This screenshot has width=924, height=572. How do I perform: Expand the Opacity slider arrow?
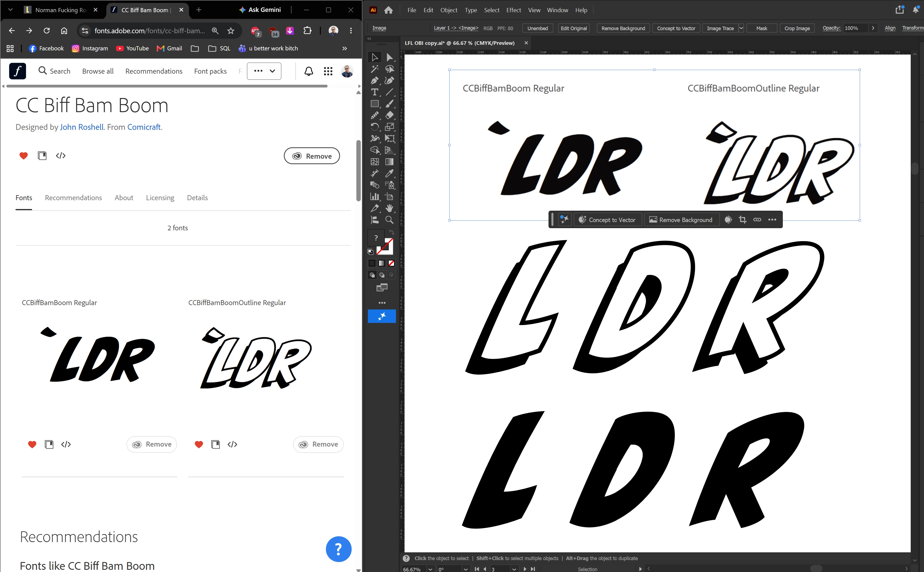[873, 28]
